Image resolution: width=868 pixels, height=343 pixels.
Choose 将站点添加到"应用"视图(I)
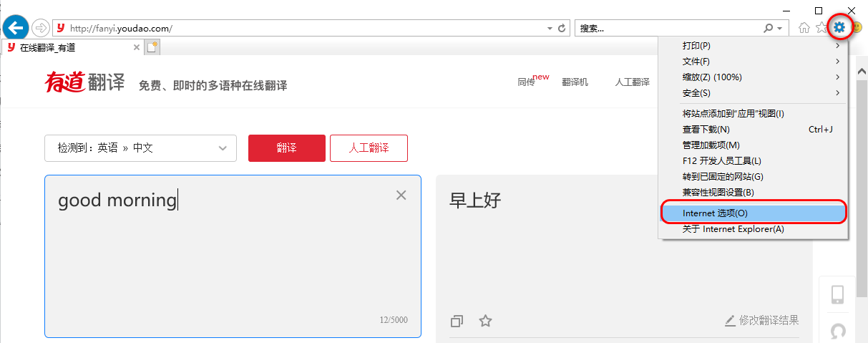pos(753,113)
